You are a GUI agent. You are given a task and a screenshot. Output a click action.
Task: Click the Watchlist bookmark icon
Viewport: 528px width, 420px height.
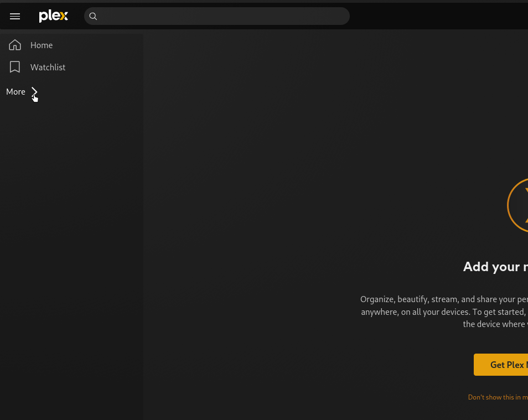[14, 67]
